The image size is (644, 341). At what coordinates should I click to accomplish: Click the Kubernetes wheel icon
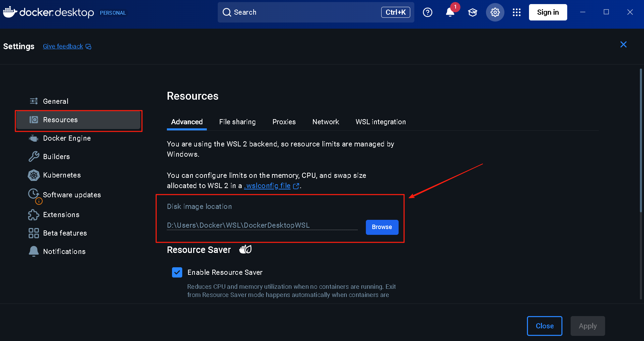(34, 175)
